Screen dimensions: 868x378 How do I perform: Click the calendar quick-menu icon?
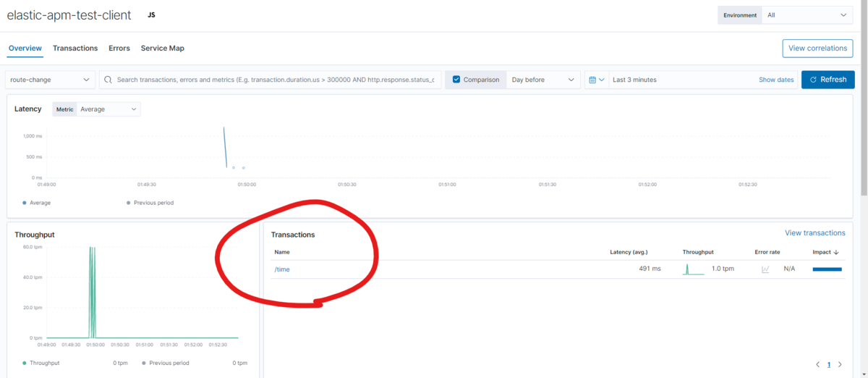596,80
